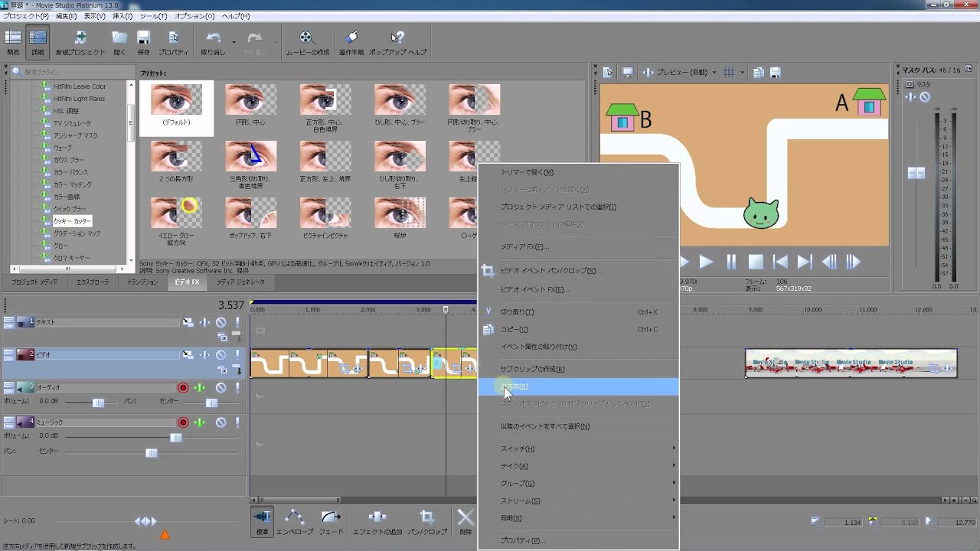Click Play in the preview window

pyautogui.click(x=706, y=262)
